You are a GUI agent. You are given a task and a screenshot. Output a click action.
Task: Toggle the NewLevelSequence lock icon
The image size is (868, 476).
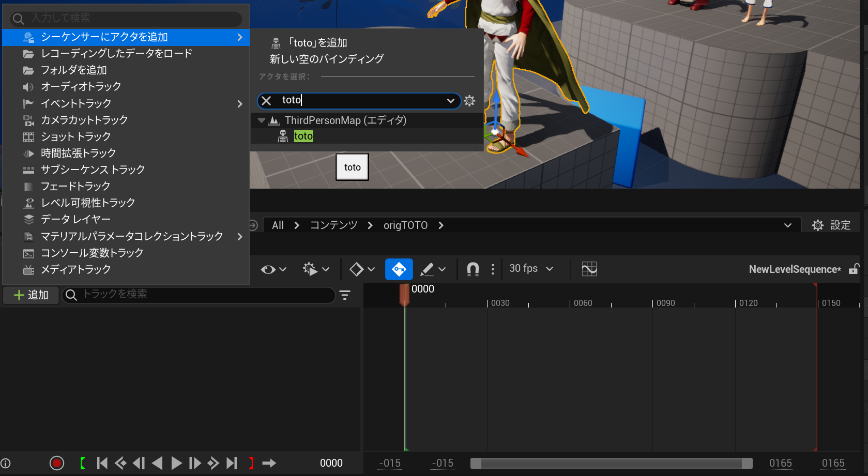click(x=854, y=269)
